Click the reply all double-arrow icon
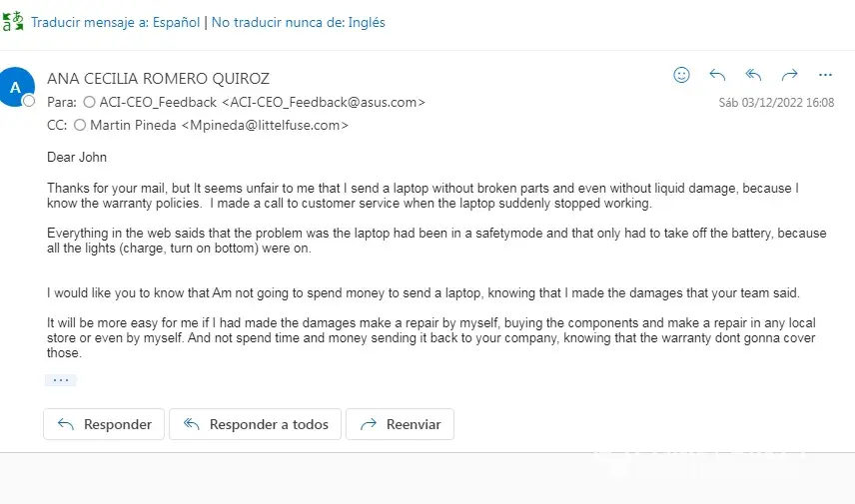855x504 pixels. pos(753,75)
